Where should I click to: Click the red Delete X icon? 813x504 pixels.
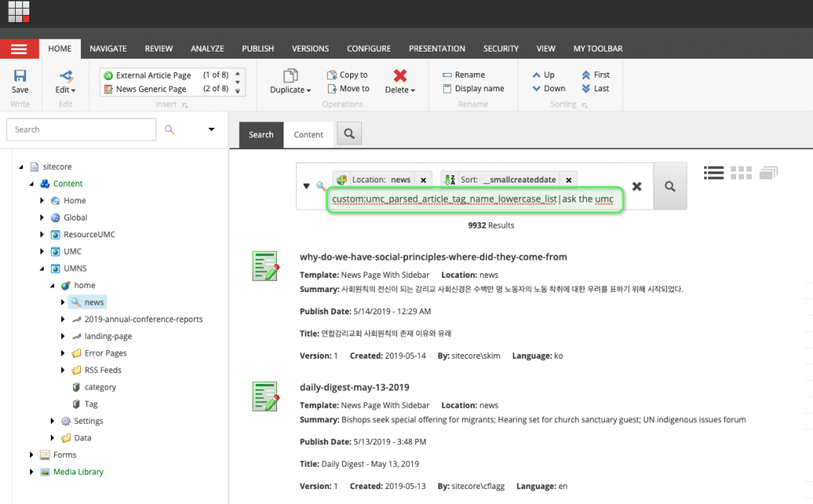(400, 75)
